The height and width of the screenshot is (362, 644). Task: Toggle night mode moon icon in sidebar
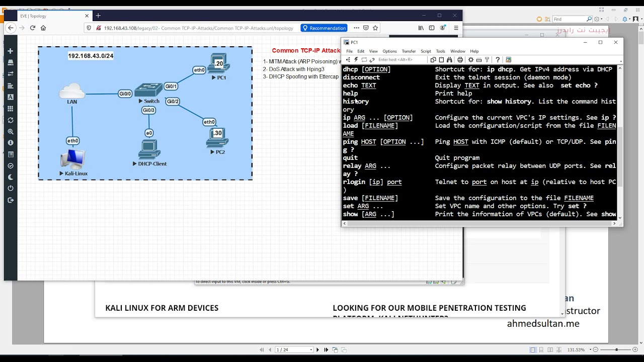(x=10, y=177)
